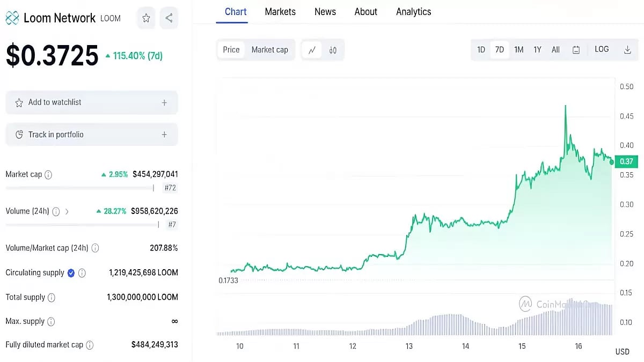644x362 pixels.
Task: Click the Market cap info icon
Action: click(x=48, y=174)
